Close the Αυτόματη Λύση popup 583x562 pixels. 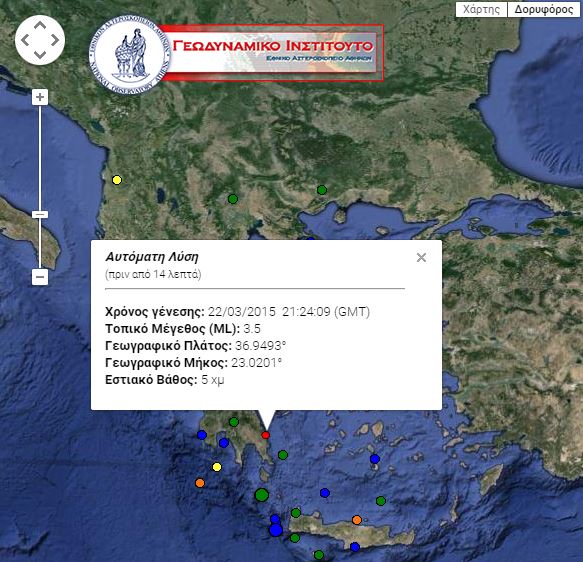point(421,257)
